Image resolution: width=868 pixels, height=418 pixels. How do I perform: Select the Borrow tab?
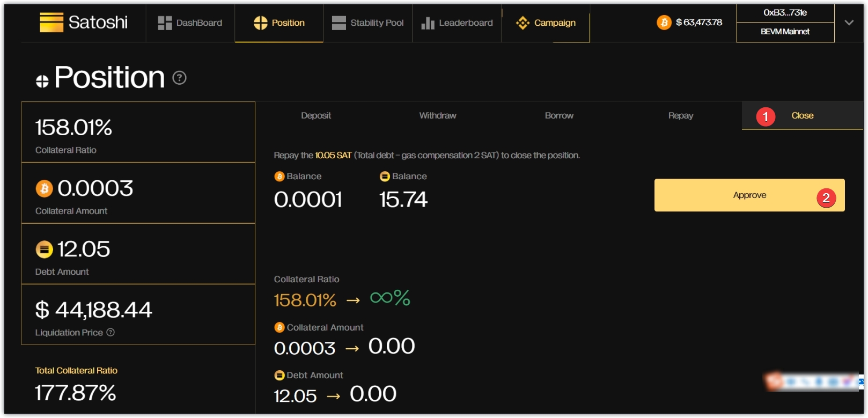tap(559, 115)
